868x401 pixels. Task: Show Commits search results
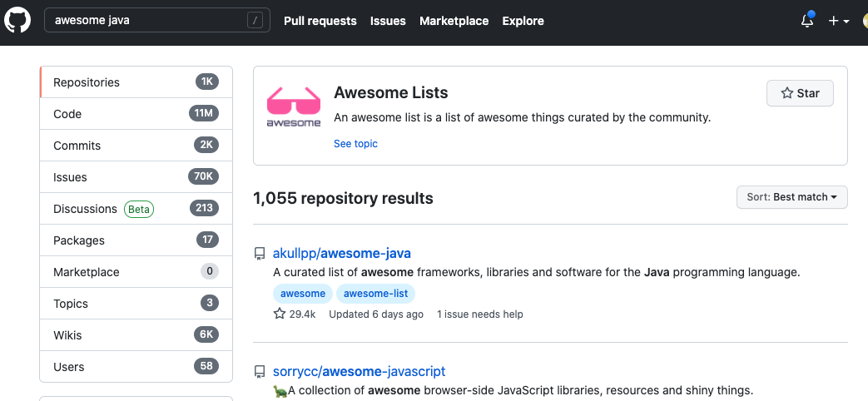(136, 146)
